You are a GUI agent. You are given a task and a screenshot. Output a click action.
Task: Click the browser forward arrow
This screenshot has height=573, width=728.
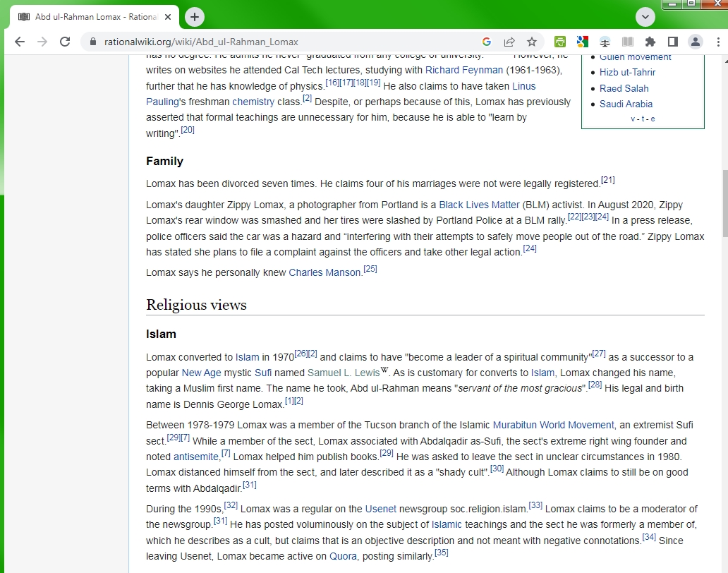42,42
